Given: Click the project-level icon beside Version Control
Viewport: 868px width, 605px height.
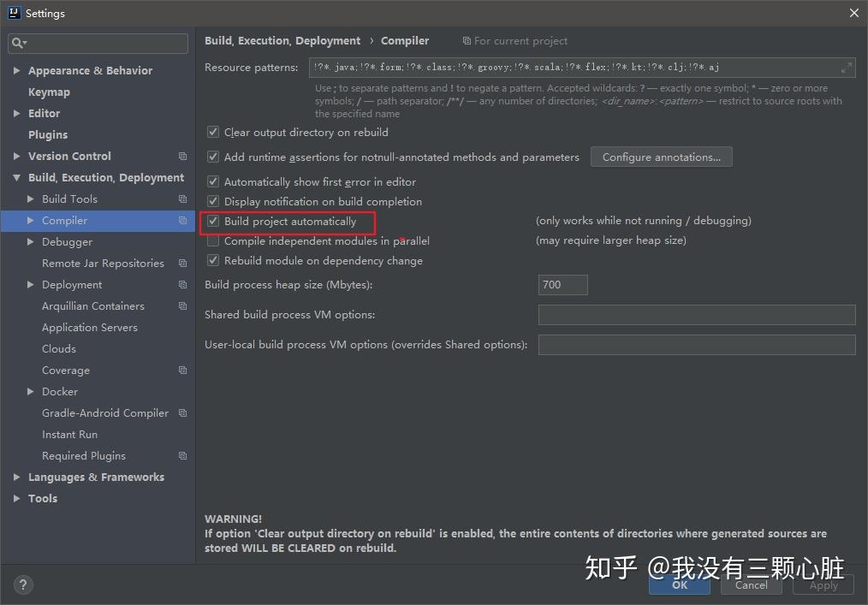Looking at the screenshot, I should click(182, 156).
